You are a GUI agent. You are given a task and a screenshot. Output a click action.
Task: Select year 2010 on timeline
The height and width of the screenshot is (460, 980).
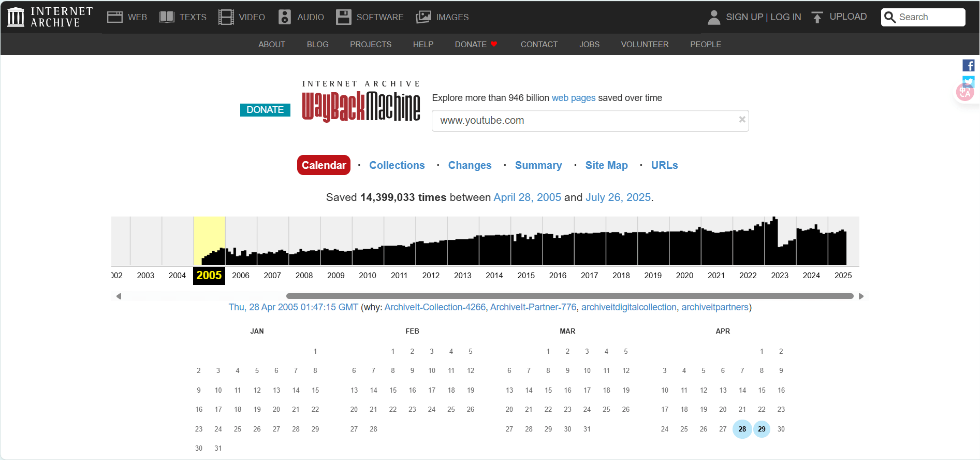(368, 276)
